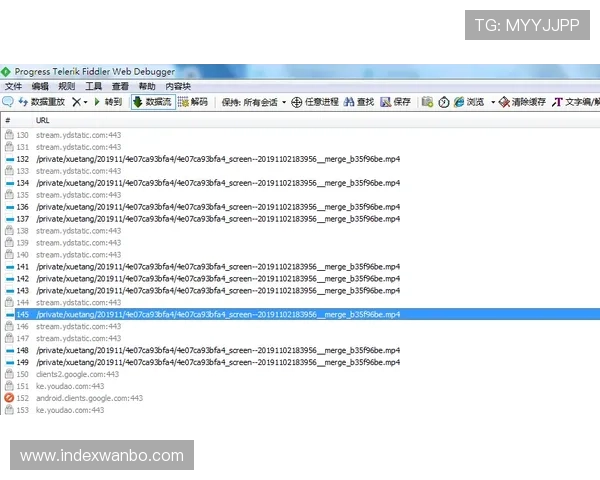Screen dimensions: 600x480
Task: Open the 规则 menu
Action: (x=66, y=87)
